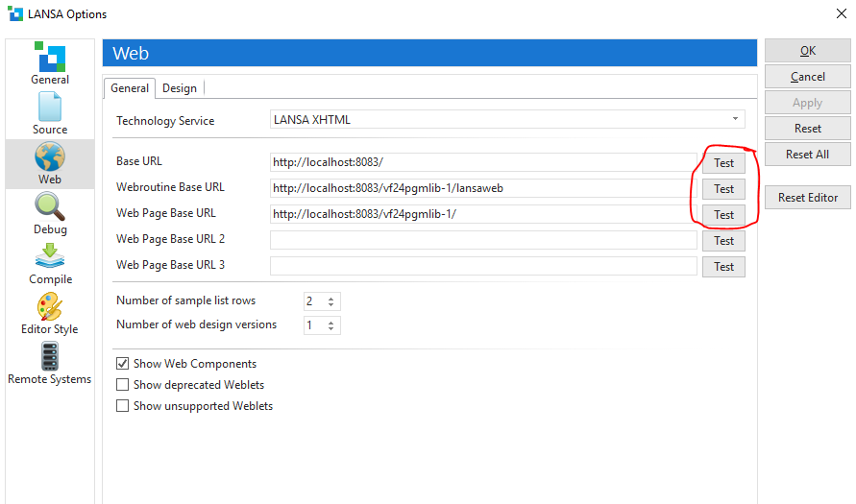
Task: Increase number of sample list rows
Action: pos(330,298)
